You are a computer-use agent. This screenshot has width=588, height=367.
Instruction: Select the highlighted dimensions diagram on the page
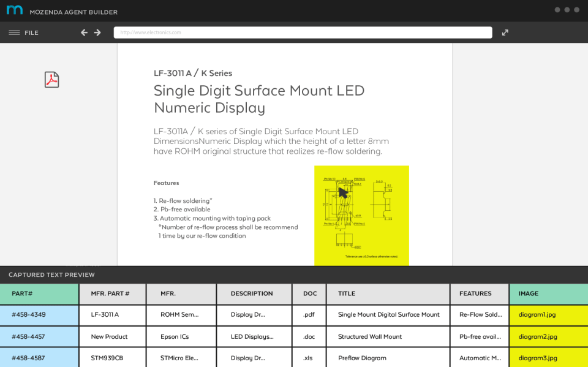(x=361, y=215)
